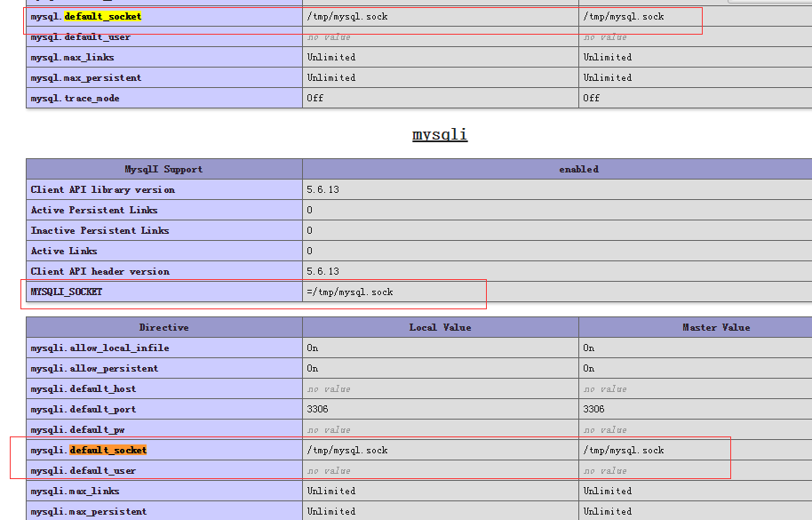The height and width of the screenshot is (520, 812).
Task: Click mysql.max_links local value Unlimited
Action: pos(330,58)
